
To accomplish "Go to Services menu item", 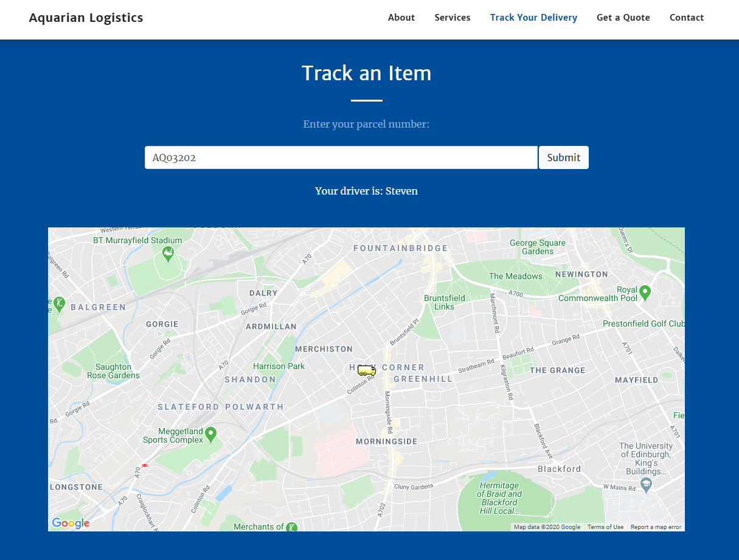I will click(x=453, y=18).
